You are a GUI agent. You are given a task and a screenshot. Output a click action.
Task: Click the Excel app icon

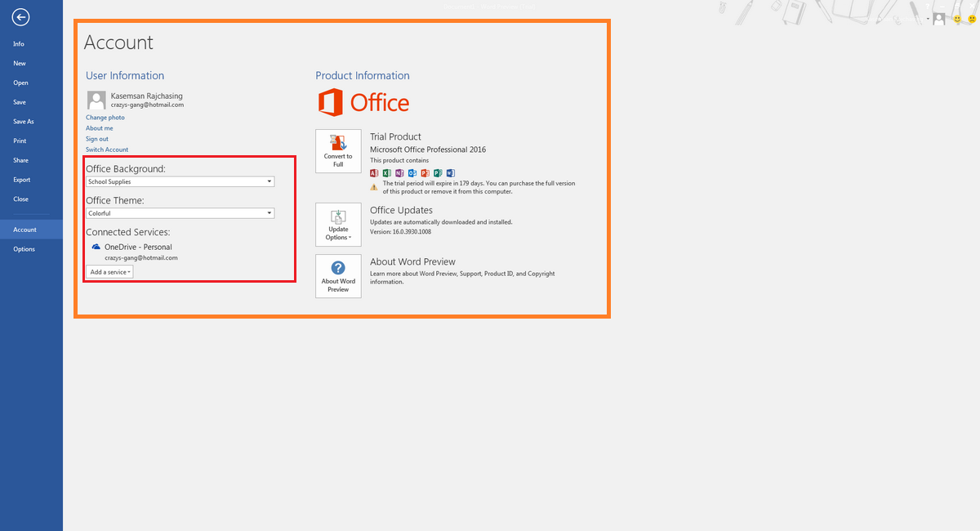click(387, 173)
